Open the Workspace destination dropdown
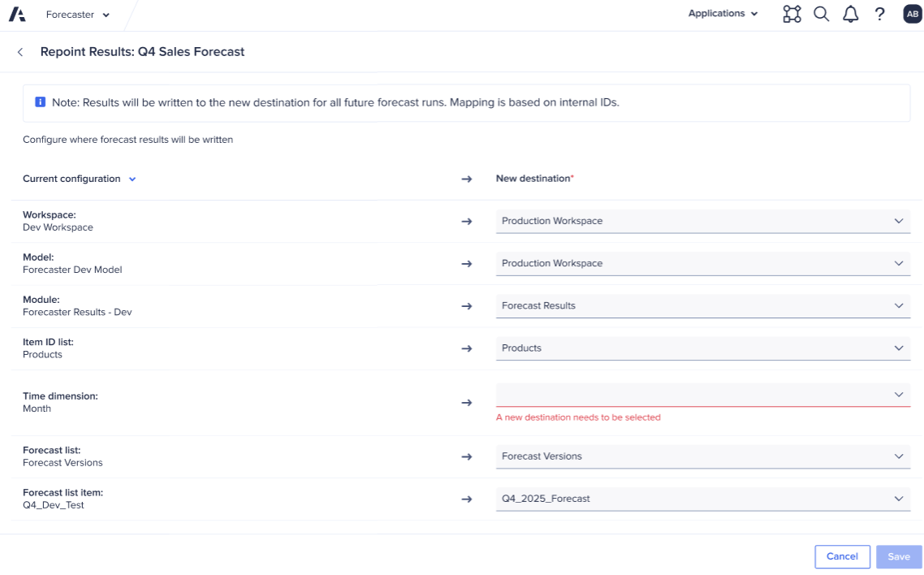924x575 pixels. [702, 221]
